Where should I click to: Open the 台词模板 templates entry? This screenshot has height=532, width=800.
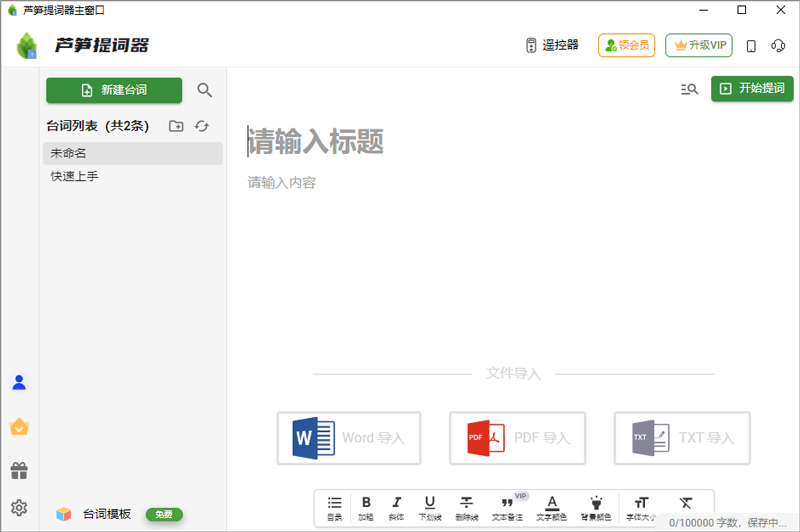click(107, 514)
